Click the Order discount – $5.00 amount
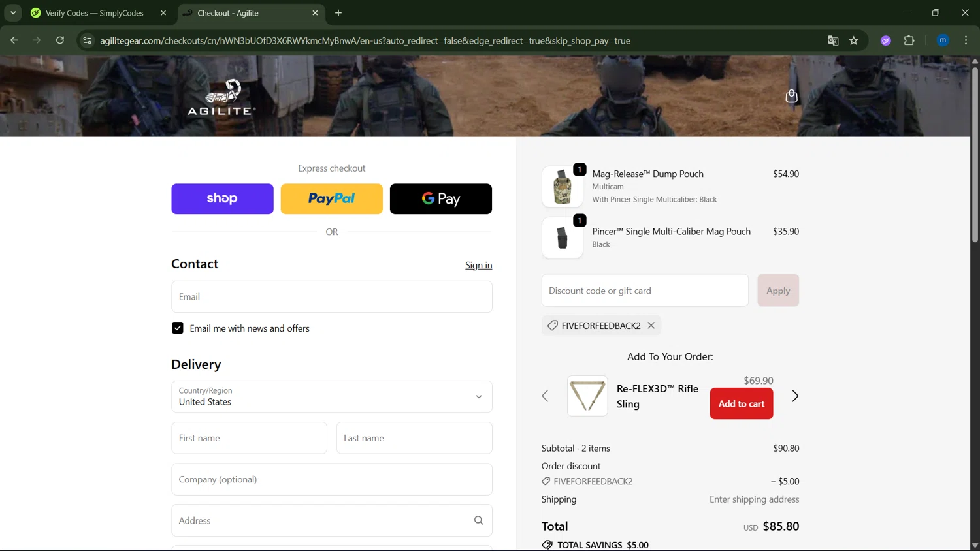 click(x=785, y=481)
